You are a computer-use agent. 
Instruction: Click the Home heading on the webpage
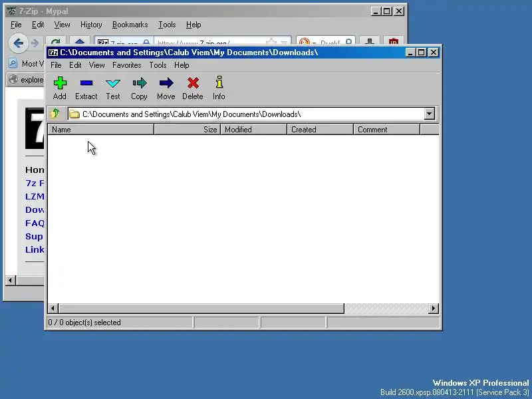tap(35, 170)
